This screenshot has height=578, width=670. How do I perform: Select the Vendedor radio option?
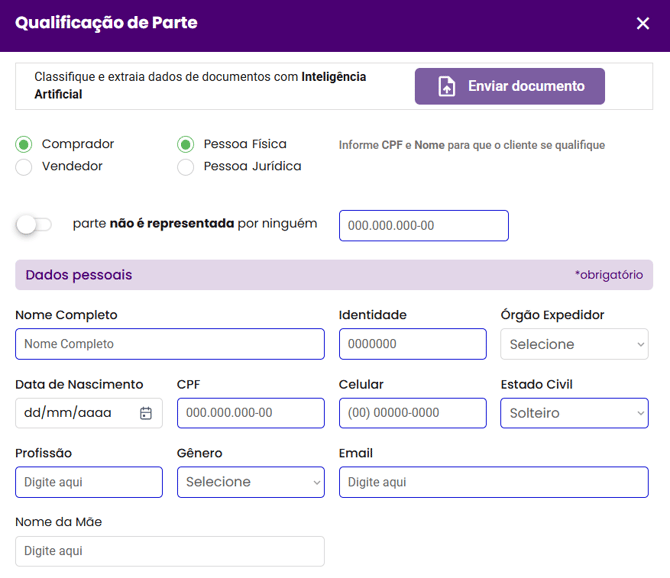[x=24, y=167]
